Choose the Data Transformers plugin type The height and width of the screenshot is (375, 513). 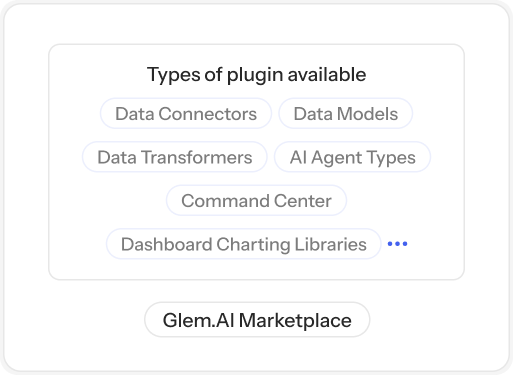pos(175,157)
